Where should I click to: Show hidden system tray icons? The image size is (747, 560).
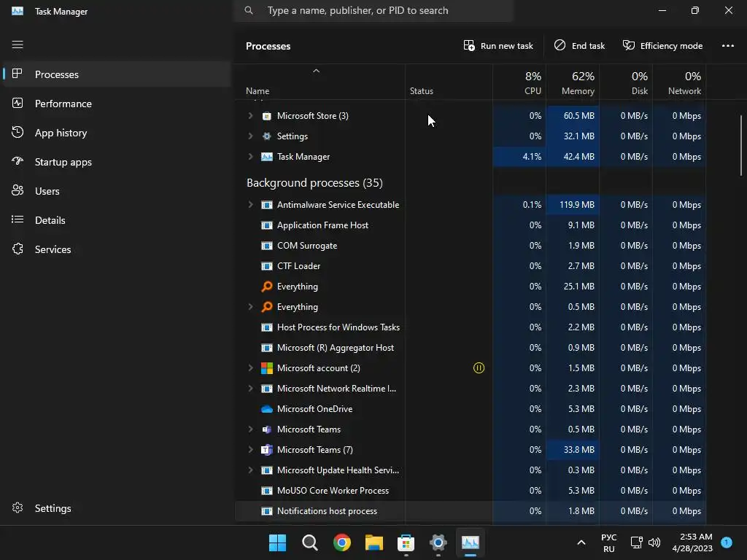point(581,542)
